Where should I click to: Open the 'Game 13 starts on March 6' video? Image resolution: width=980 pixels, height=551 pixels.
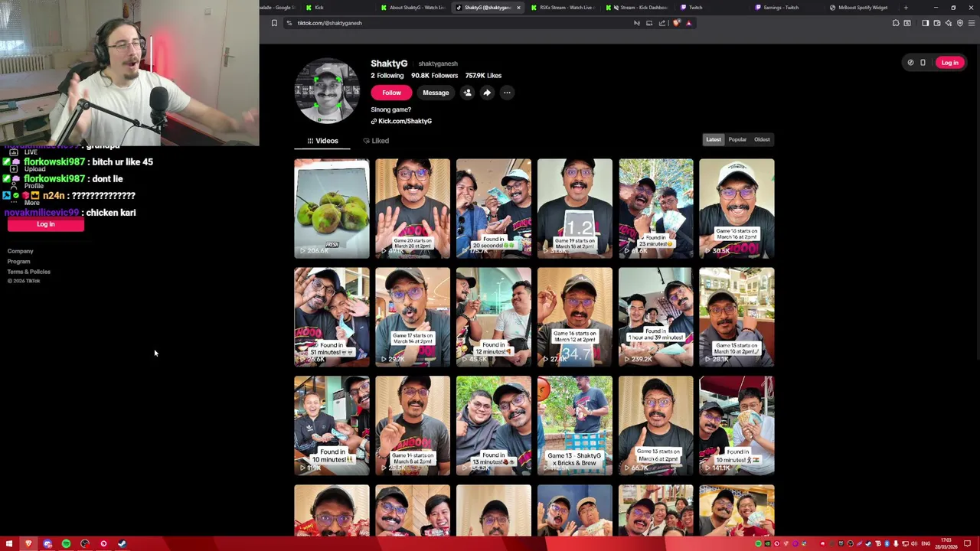[656, 425]
